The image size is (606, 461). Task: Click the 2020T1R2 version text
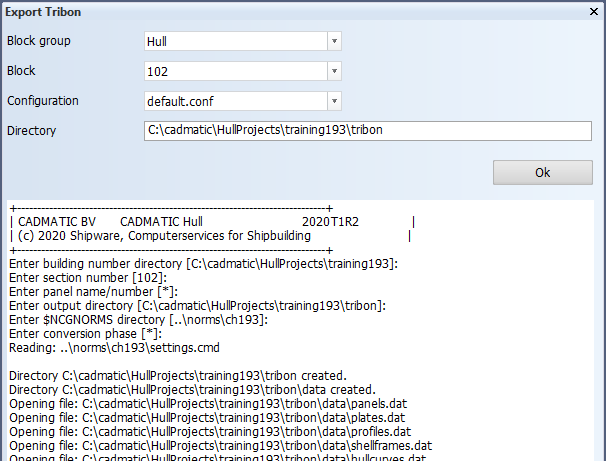(x=330, y=222)
